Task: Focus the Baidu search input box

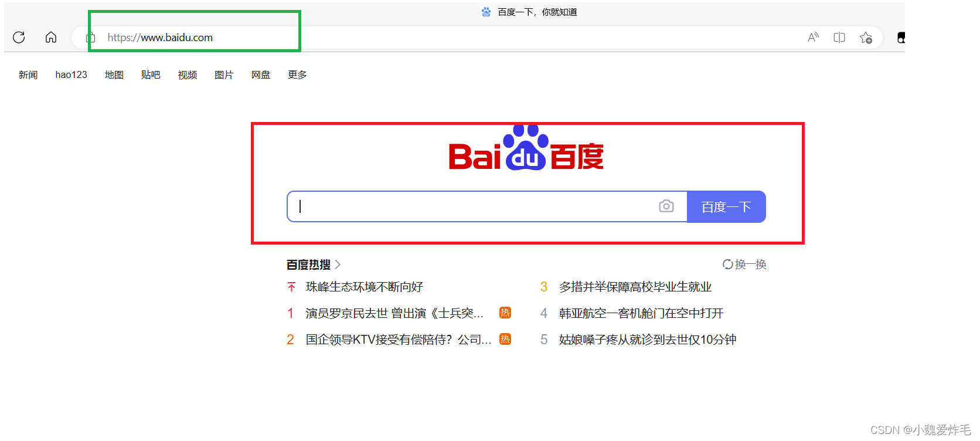Action: [487, 206]
